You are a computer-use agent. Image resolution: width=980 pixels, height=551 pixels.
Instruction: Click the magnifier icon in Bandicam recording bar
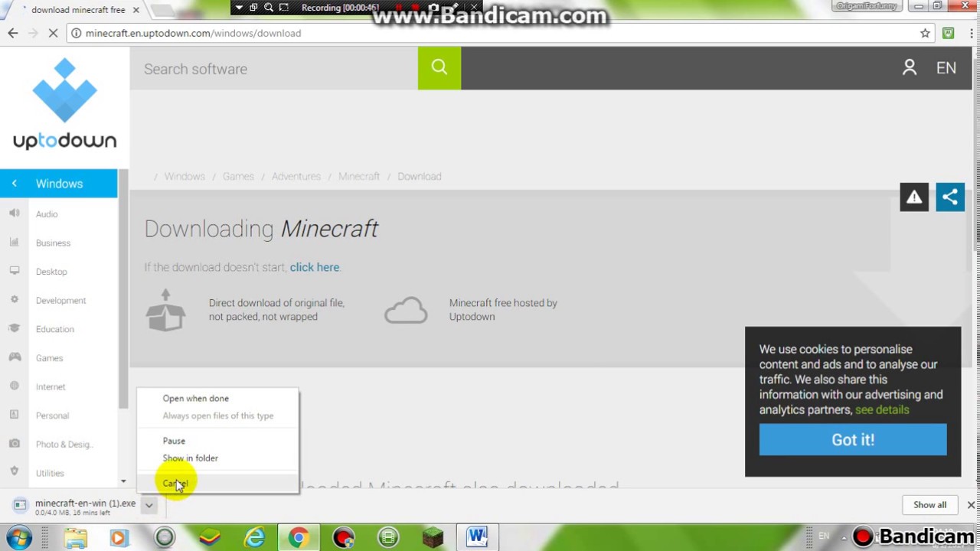(x=269, y=8)
